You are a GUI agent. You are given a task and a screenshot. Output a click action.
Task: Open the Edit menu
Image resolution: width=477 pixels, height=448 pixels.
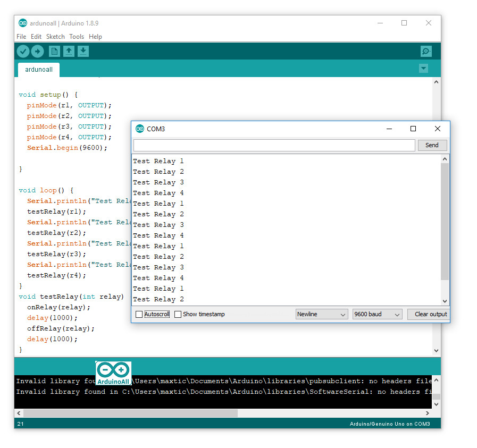(x=36, y=37)
